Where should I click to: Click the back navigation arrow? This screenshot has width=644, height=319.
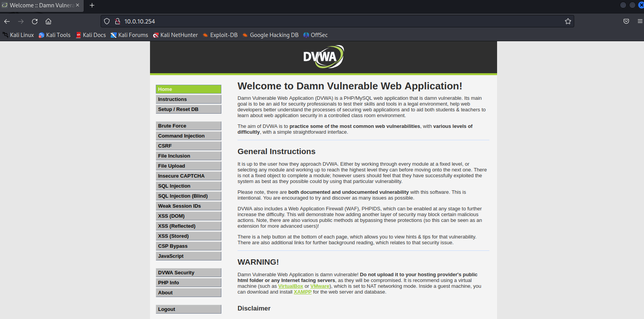coord(7,22)
